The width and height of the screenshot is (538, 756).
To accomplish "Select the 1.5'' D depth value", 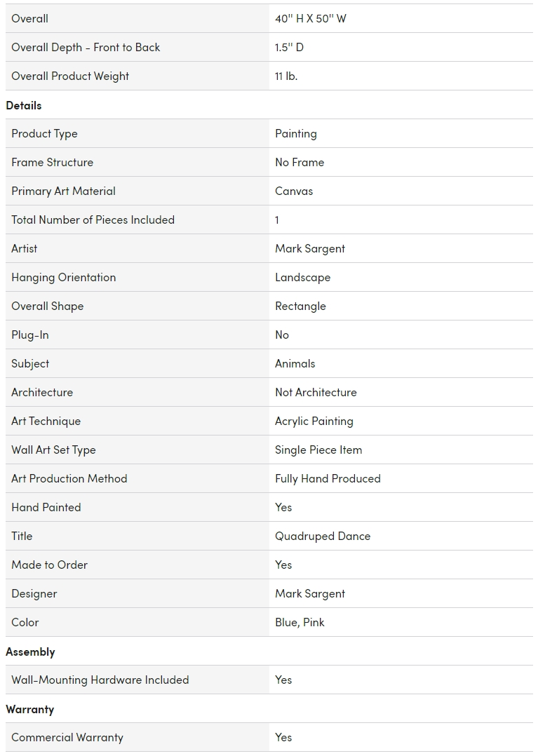I will [x=289, y=47].
